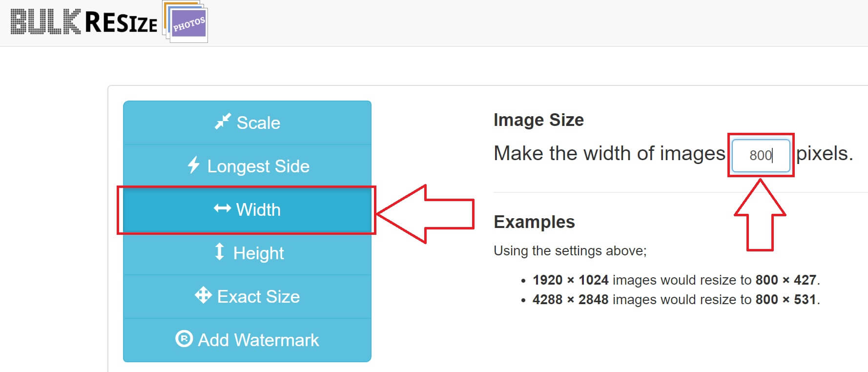The image size is (868, 372).
Task: Click the Bulk Resize Photos logo icon
Action: [185, 21]
